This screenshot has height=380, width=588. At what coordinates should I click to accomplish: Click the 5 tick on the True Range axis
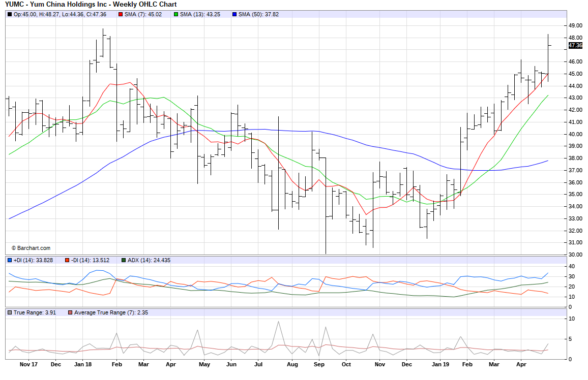(x=570, y=339)
